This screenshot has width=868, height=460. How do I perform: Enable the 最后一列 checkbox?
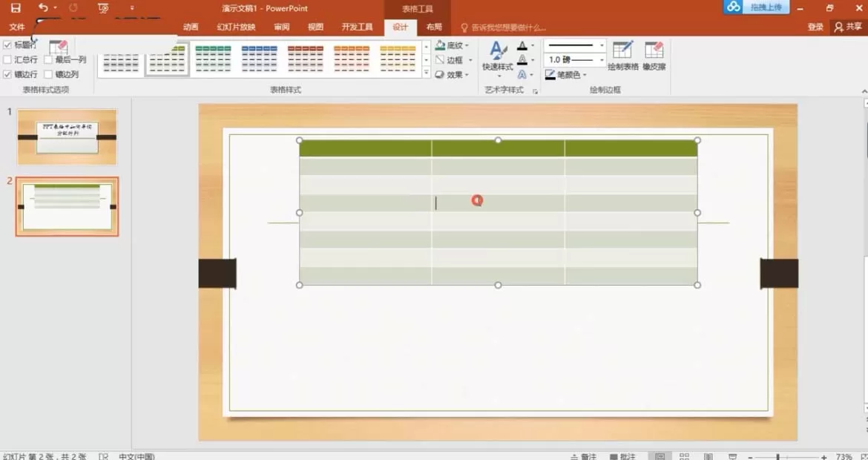coord(48,60)
